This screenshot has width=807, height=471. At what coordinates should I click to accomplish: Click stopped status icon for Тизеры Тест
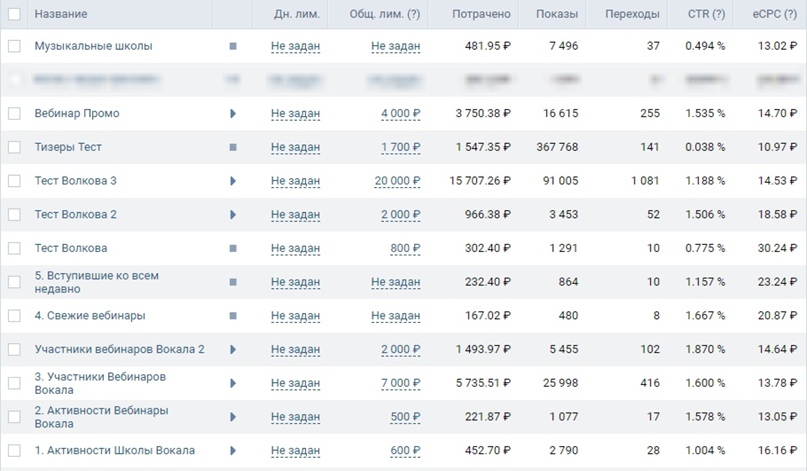[x=233, y=147]
